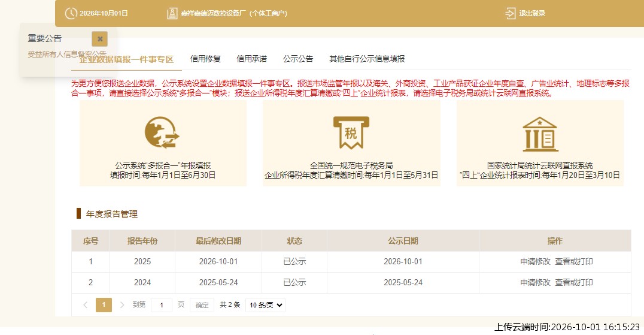Viewport: 644px width, 335px height.
Task: Click the statistics bureau building icon
Action: click(540, 134)
